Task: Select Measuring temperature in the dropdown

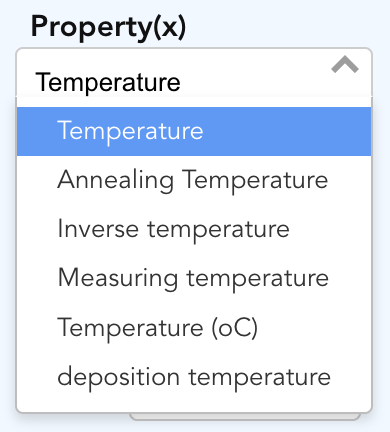Action: [194, 279]
